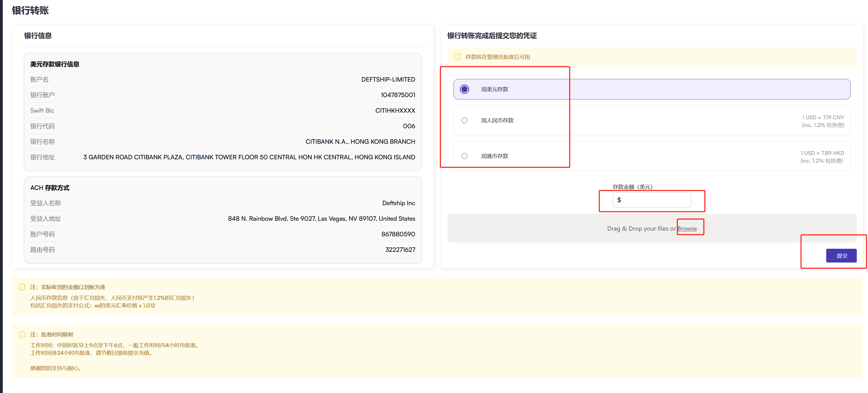868x393 pixels.
Task: Click the routing number 322271627
Action: tap(400, 250)
